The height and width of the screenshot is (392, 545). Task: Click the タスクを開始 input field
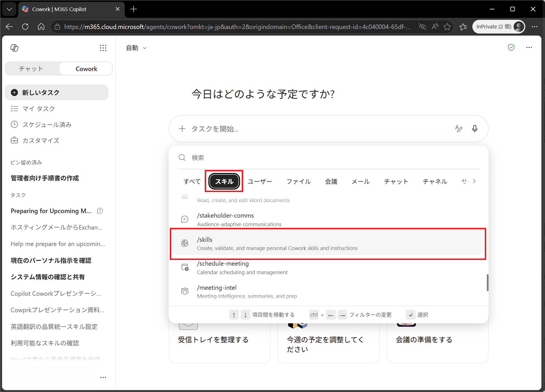[320, 129]
